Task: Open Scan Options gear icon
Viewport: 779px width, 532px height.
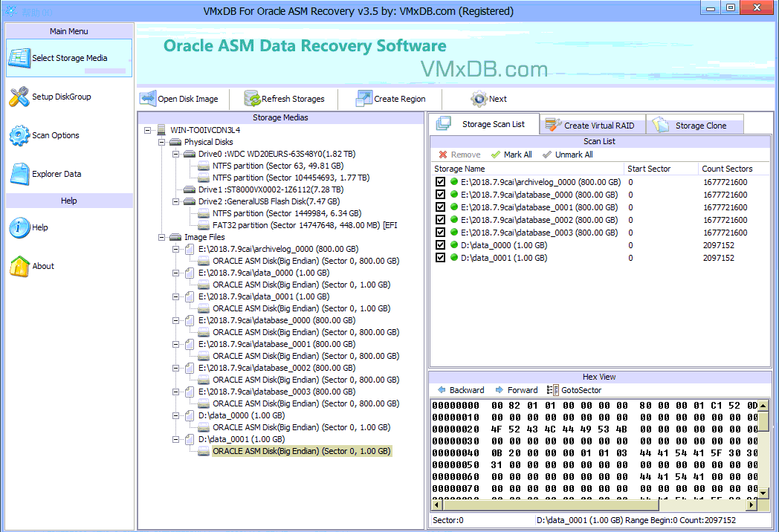Action: (19, 136)
